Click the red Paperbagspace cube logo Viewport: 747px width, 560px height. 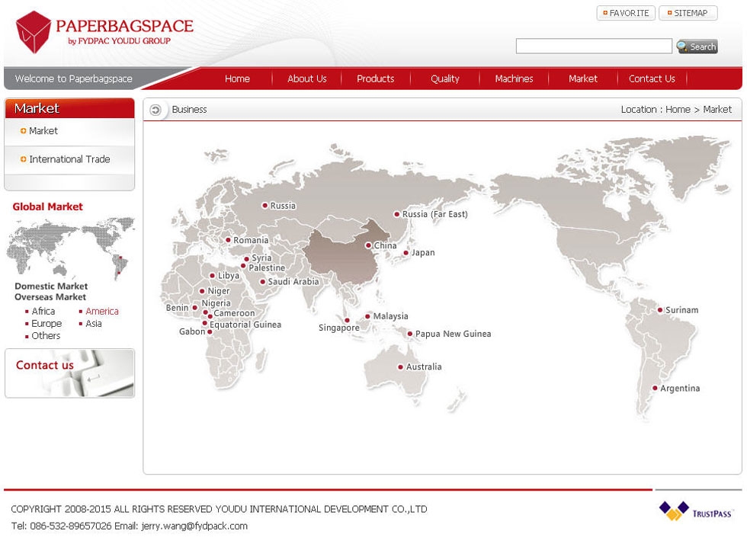pos(34,32)
